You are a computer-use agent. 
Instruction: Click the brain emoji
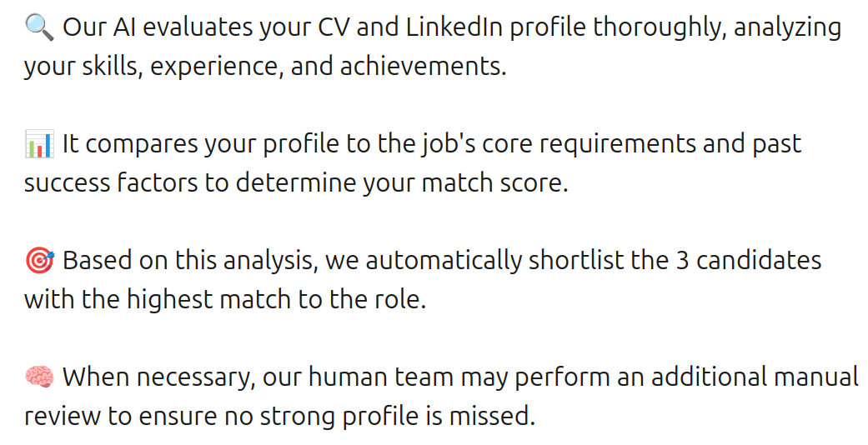tap(39, 377)
